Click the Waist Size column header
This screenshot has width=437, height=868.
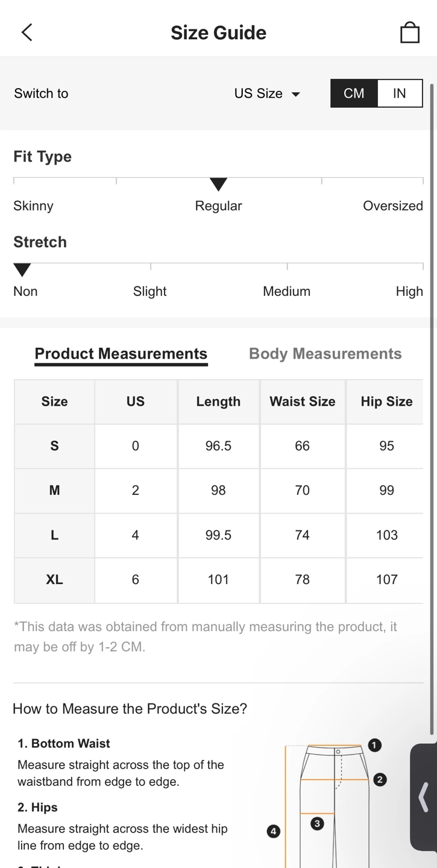tap(303, 401)
